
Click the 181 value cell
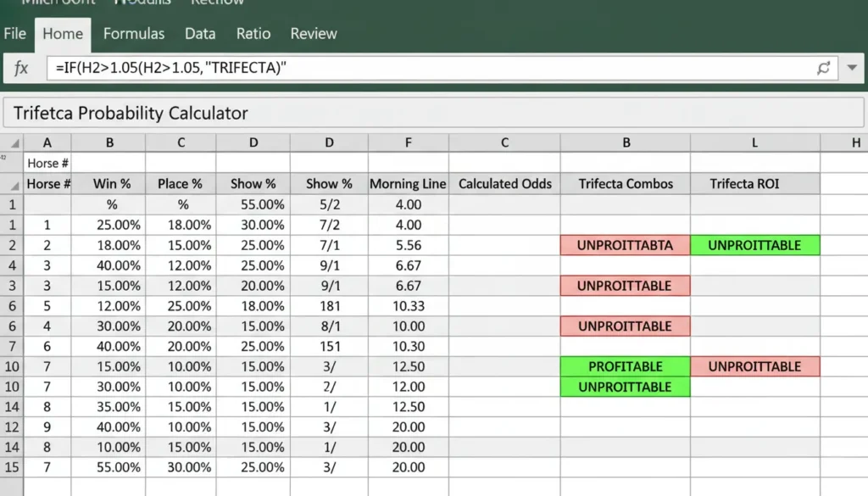pos(330,305)
